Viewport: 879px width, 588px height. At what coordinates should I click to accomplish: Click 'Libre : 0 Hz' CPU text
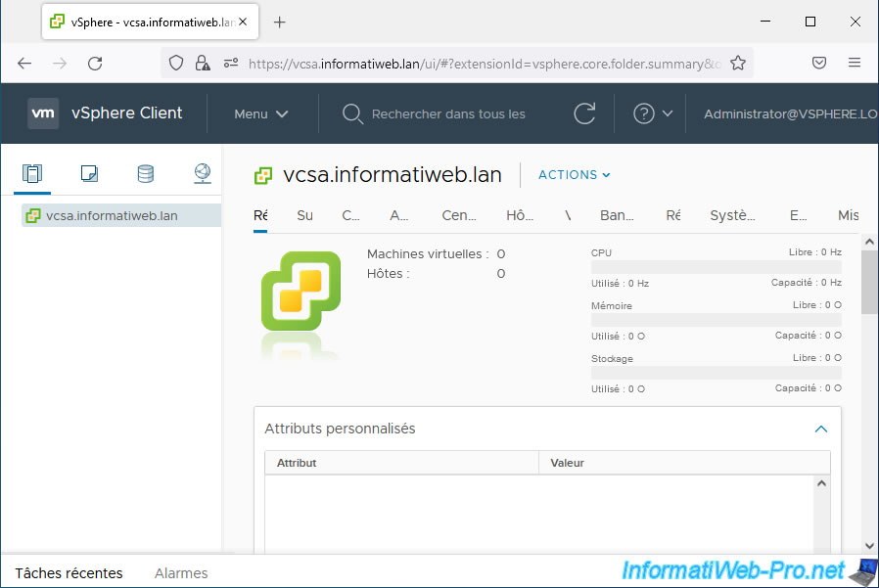point(815,252)
